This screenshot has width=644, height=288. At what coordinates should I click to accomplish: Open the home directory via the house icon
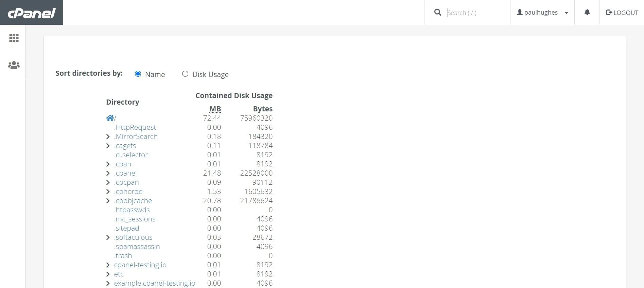coord(110,118)
